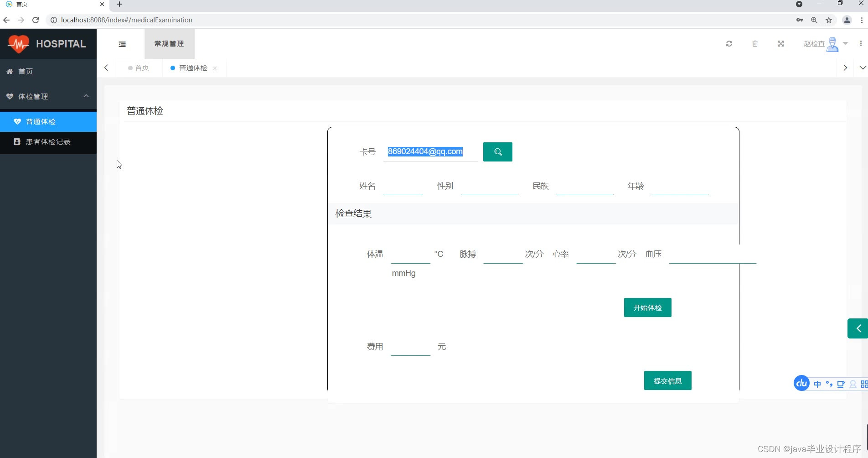This screenshot has height=458, width=868.
Task: Select 普通体检 in the sidebar
Action: point(48,122)
